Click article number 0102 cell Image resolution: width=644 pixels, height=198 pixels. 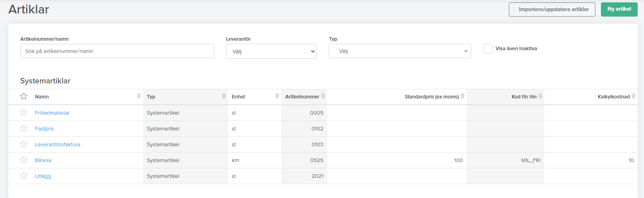[304, 128]
